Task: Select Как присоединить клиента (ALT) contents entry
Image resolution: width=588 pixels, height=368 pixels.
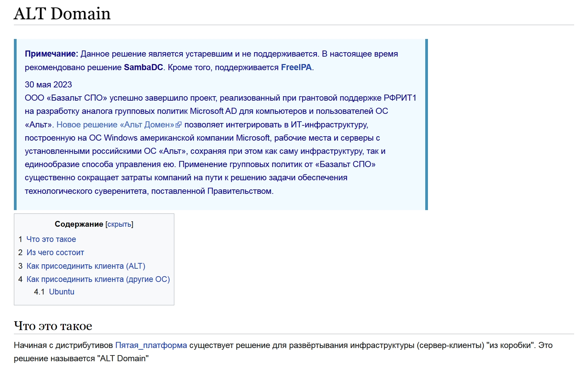Action: (86, 266)
